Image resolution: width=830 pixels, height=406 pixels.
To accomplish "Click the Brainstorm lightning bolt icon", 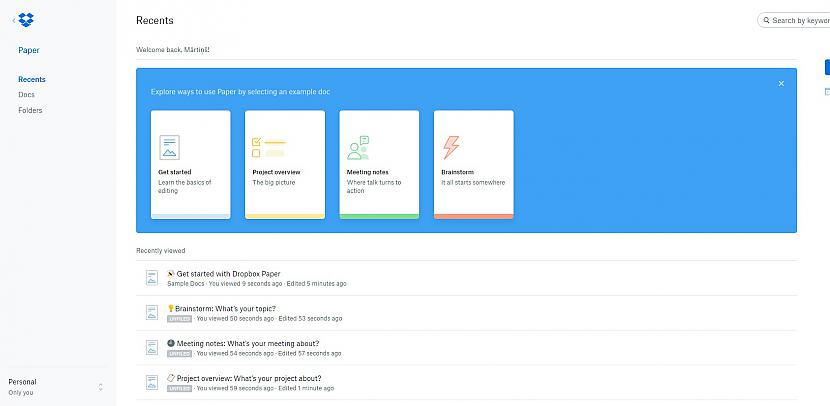I will pyautogui.click(x=451, y=147).
